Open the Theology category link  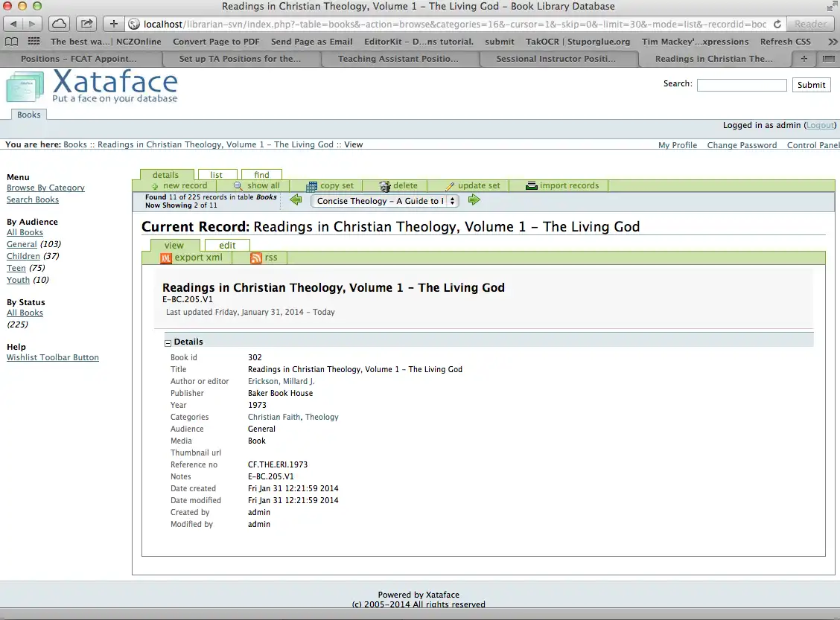click(x=322, y=417)
